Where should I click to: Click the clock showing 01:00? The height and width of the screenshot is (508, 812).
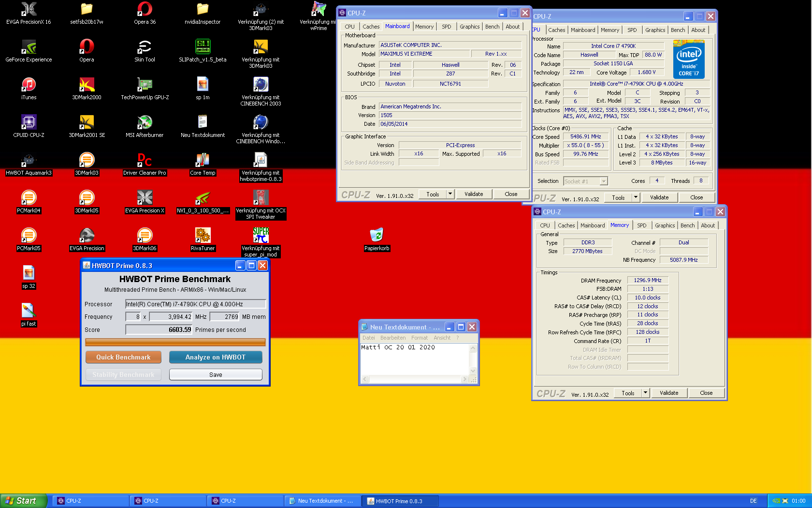click(798, 501)
